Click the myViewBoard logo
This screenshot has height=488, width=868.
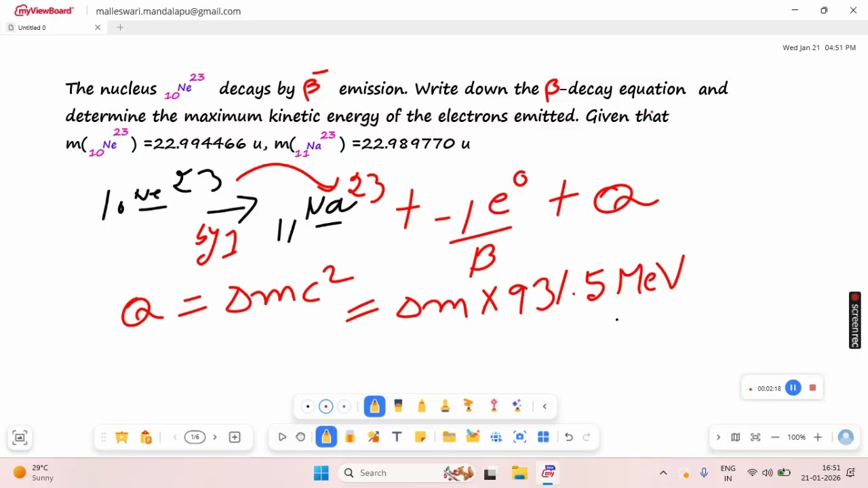44,11
